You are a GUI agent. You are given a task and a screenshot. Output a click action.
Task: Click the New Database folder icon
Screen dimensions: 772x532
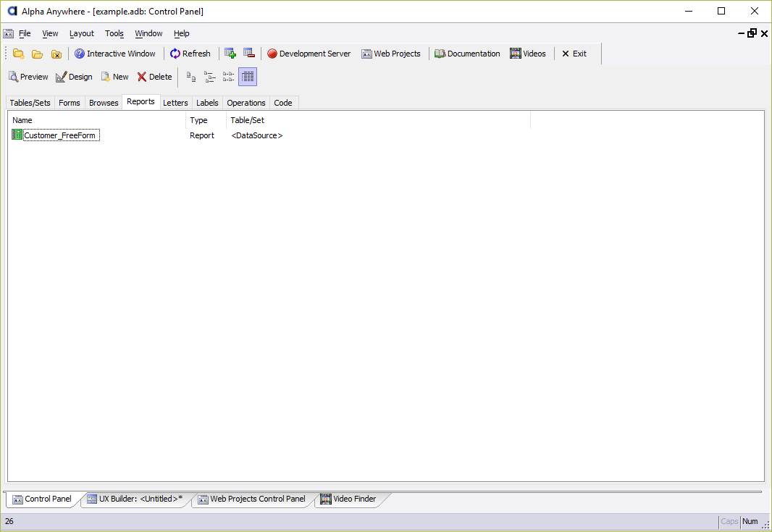click(x=19, y=54)
